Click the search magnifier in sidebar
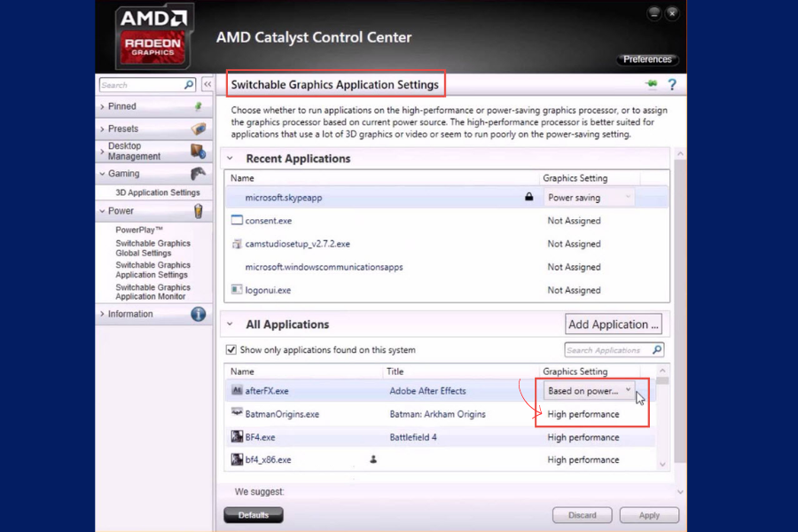 tap(189, 85)
